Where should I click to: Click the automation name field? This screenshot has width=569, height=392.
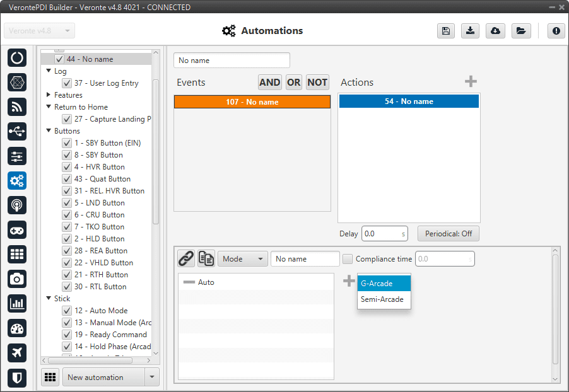click(232, 61)
